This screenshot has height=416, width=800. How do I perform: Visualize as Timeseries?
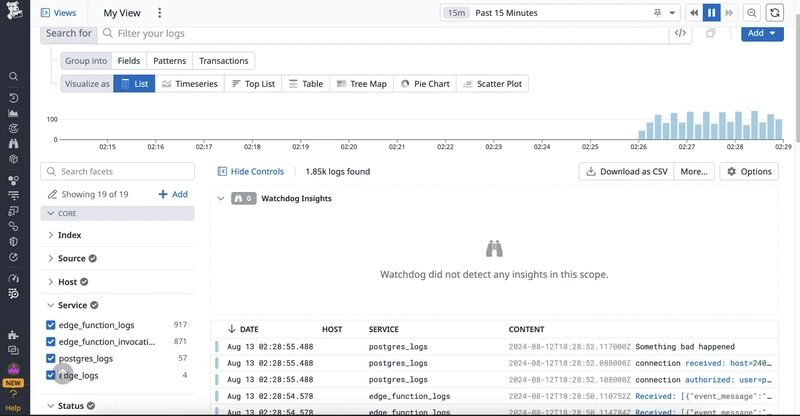point(189,84)
